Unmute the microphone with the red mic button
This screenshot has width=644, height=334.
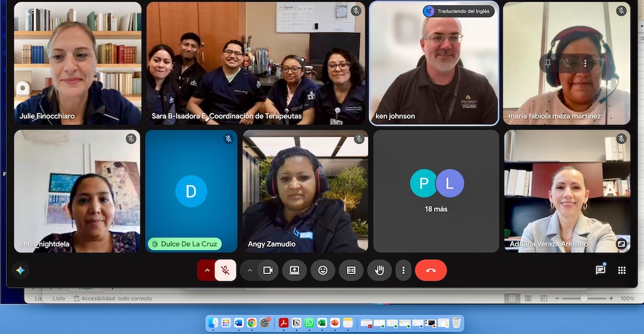click(x=225, y=270)
